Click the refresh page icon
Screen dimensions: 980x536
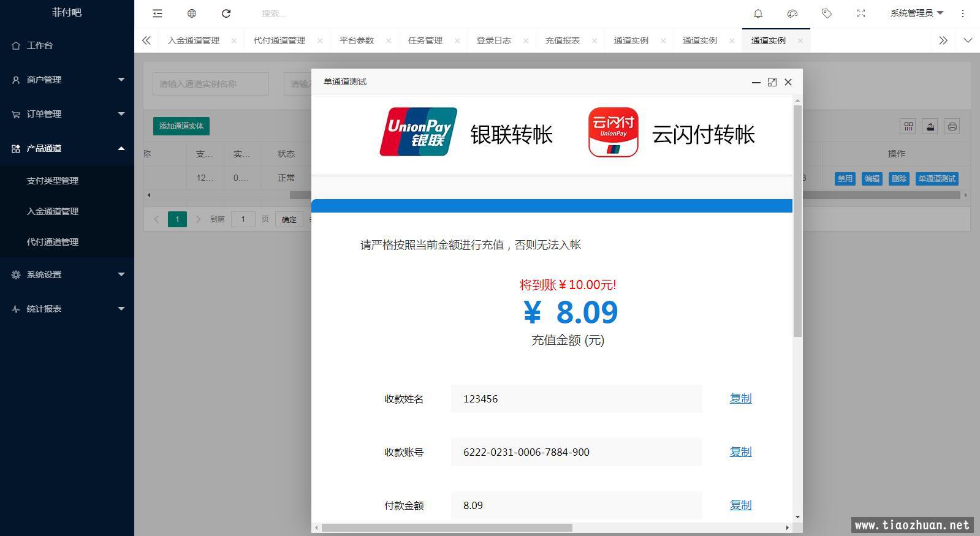coord(226,13)
